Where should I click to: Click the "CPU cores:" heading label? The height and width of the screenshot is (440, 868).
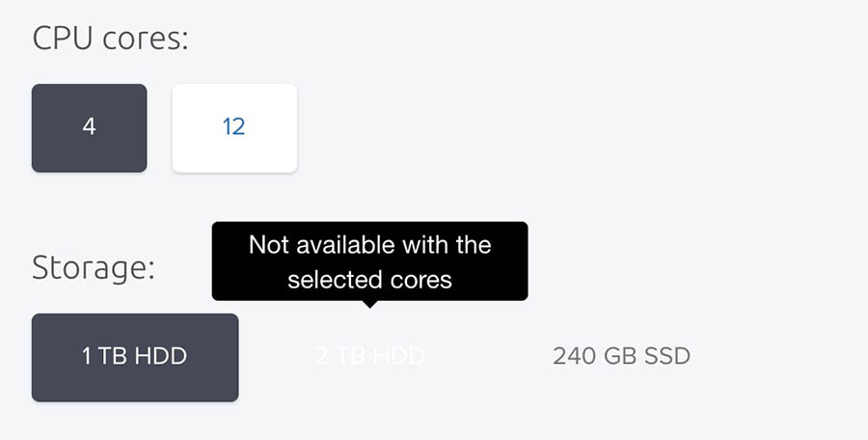(110, 39)
